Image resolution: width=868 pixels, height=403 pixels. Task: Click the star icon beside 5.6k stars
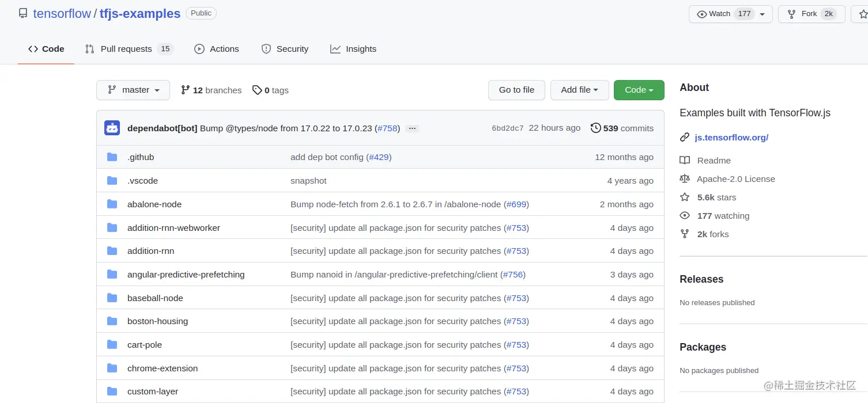685,197
